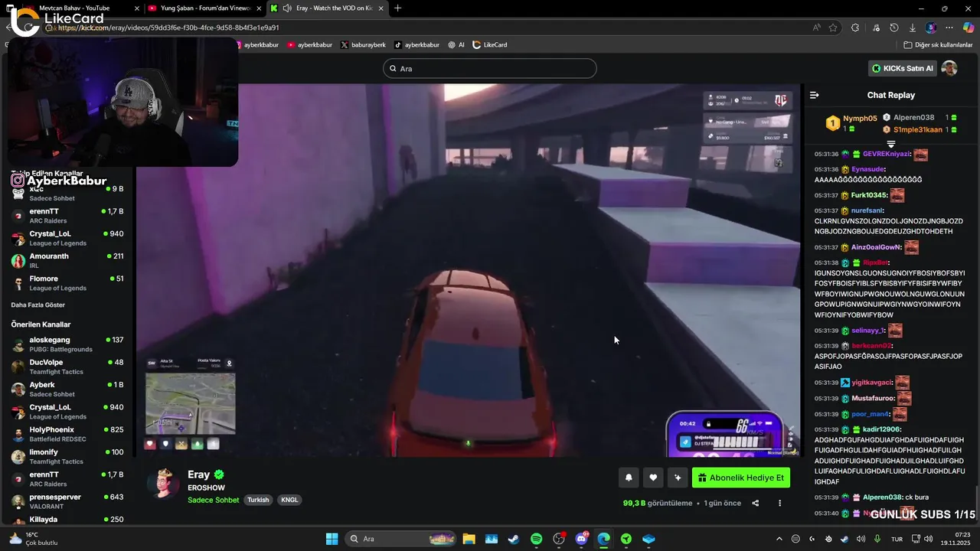Open Discord from the taskbar
Screen dimensions: 980x551
[581, 539]
